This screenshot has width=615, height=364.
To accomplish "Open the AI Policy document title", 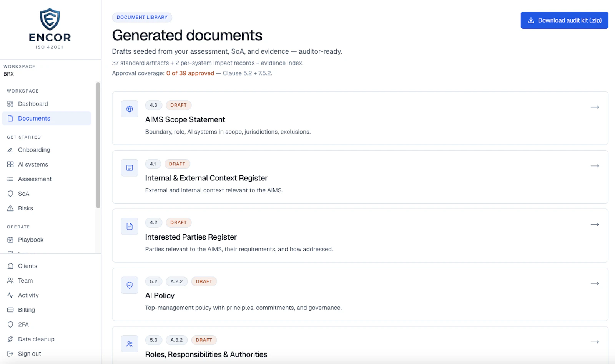I will (160, 295).
